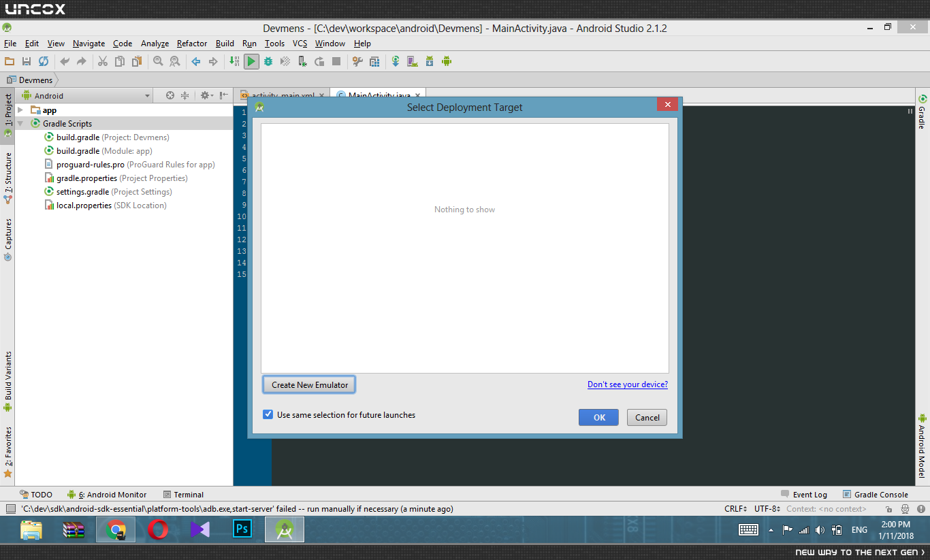Open the AVD Manager icon
The height and width of the screenshot is (560, 930).
click(413, 61)
